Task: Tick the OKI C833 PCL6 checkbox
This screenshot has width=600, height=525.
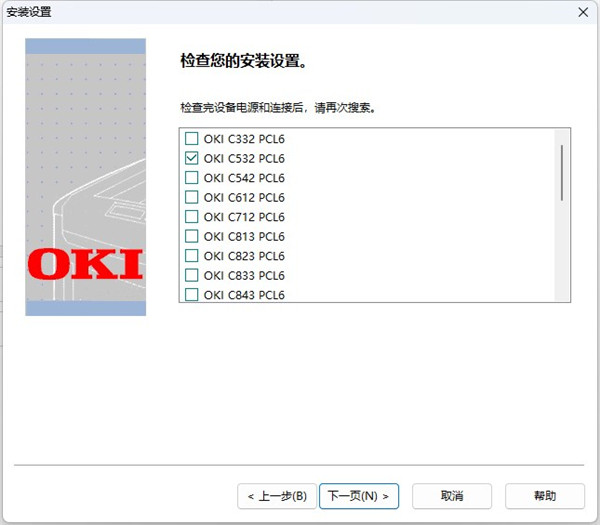Action: (191, 275)
